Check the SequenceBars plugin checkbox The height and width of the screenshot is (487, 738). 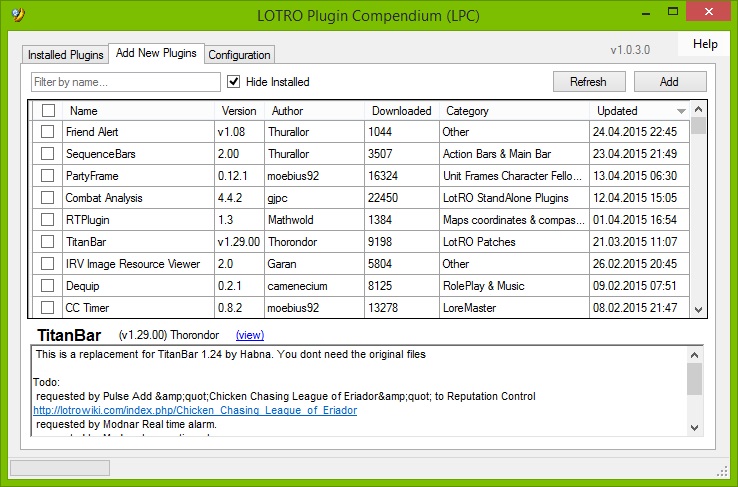click(x=48, y=154)
